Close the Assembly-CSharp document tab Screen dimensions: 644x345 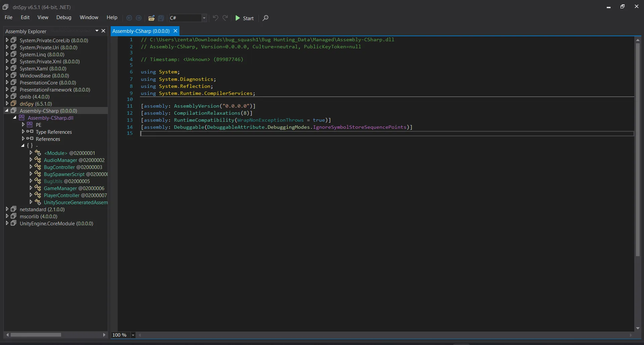tap(175, 31)
